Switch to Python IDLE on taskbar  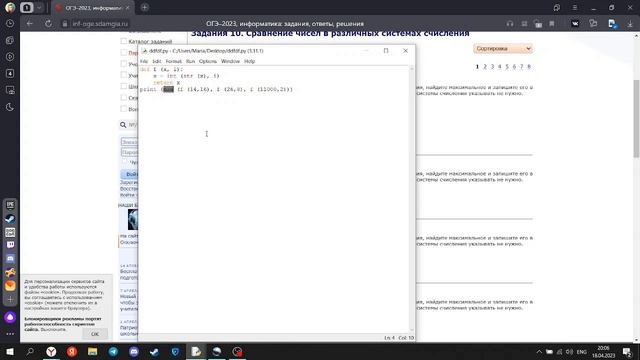pyautogui.click(x=196, y=351)
